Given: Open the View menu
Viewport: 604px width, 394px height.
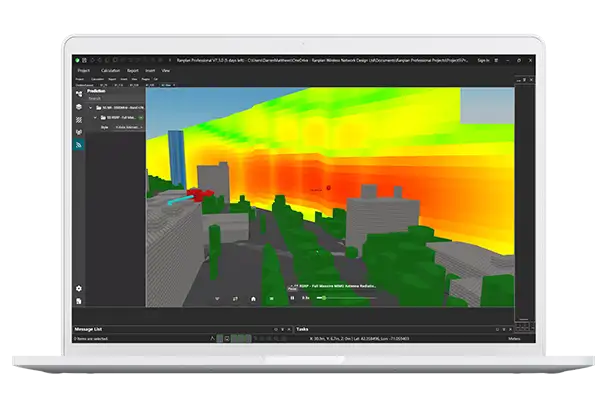Looking at the screenshot, I should coord(166,70).
